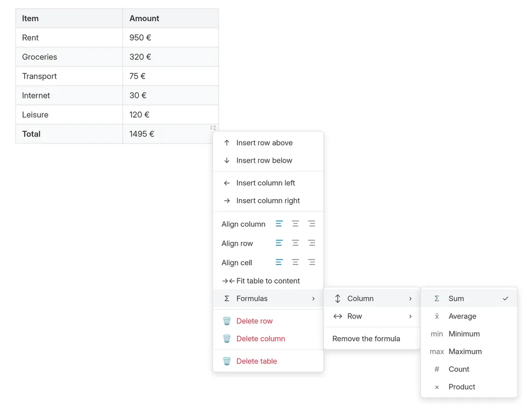Align column to the right
532x410 pixels.
311,224
